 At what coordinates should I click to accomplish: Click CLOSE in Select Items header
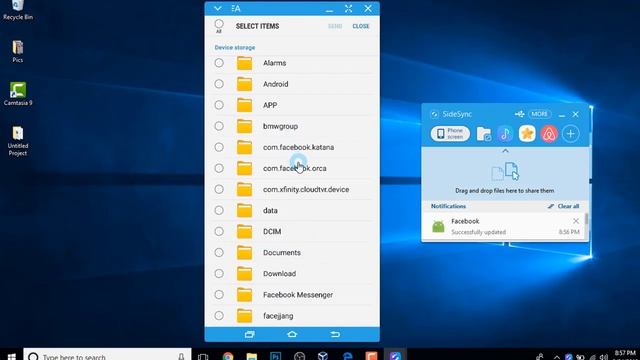[x=361, y=26]
